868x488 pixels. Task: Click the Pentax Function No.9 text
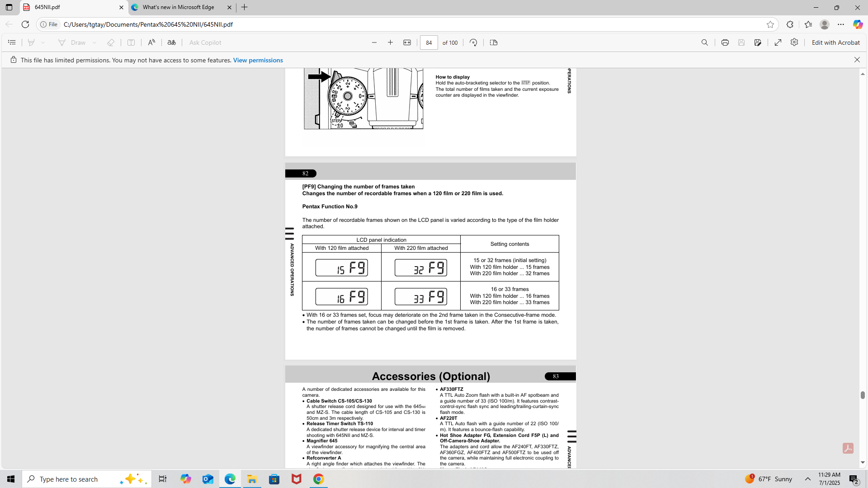[330, 206]
